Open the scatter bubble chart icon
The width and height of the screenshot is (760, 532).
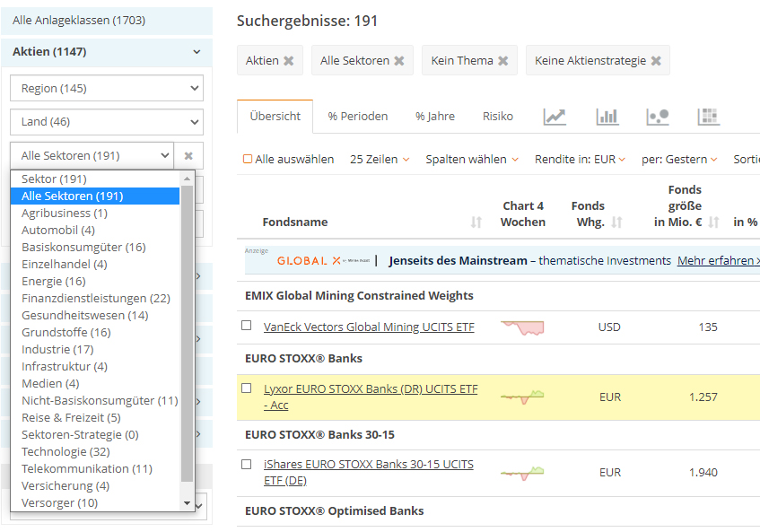(658, 117)
